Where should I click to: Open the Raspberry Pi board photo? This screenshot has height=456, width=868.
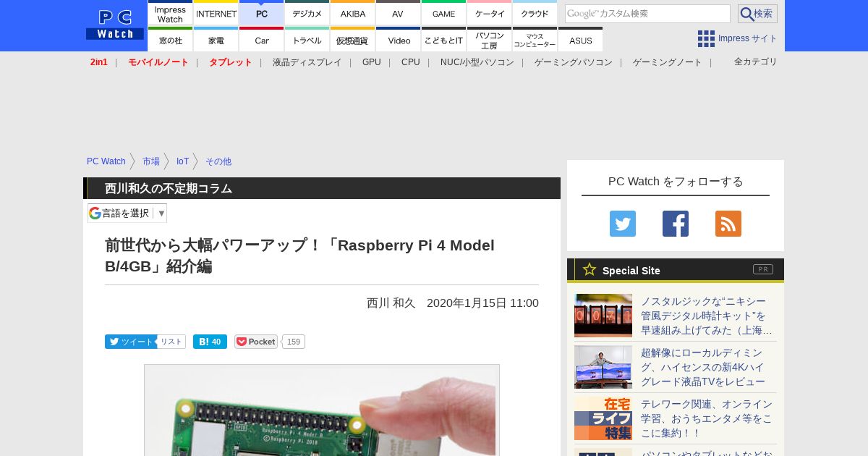(322, 410)
